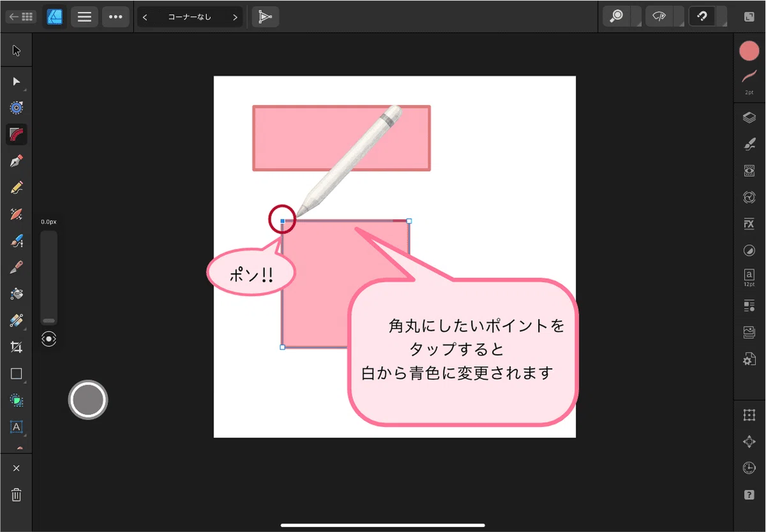Screen dimensions: 766x532
Task: Select the Crop tool
Action: (17, 347)
